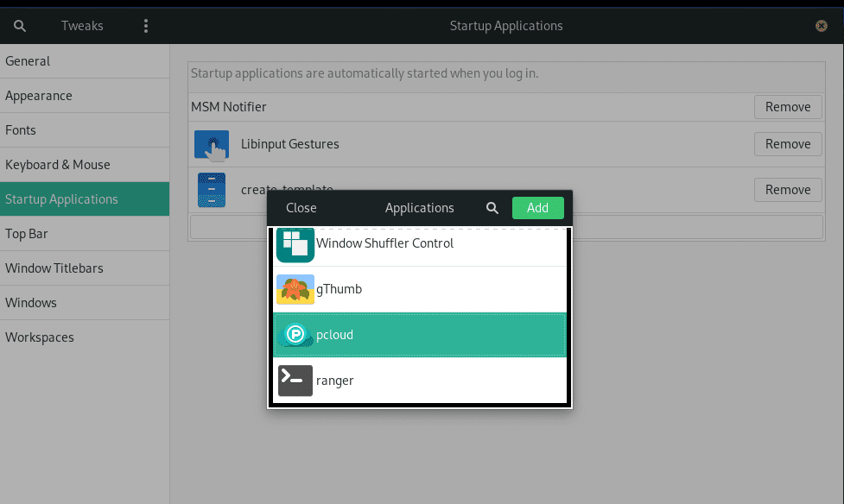
Task: Click the Libinput Gestures application icon
Action: pos(211,143)
